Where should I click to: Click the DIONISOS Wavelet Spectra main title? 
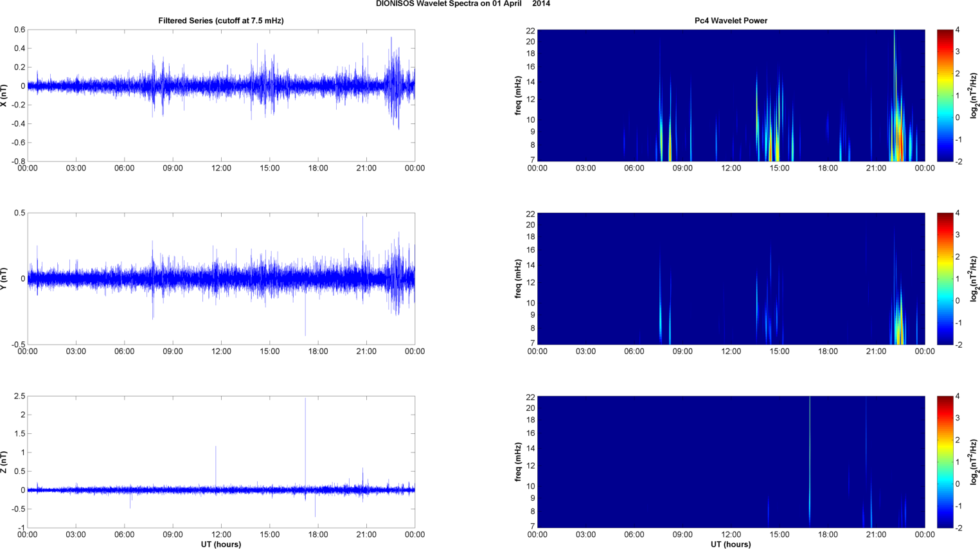point(463,4)
